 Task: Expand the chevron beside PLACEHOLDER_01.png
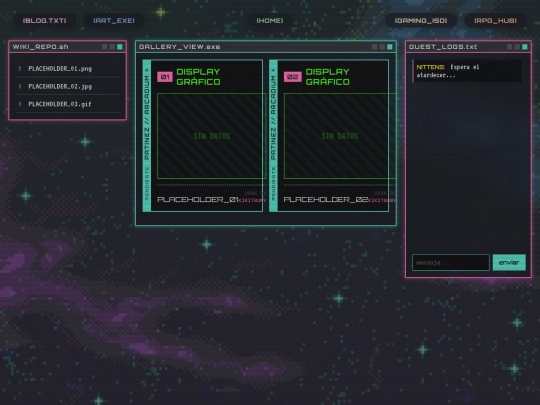[20, 69]
